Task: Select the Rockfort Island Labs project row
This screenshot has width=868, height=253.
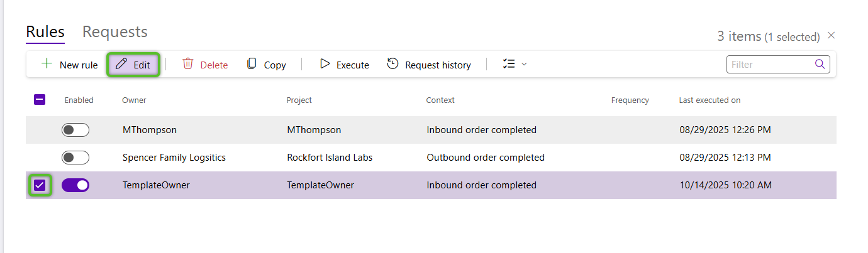Action: coord(330,158)
